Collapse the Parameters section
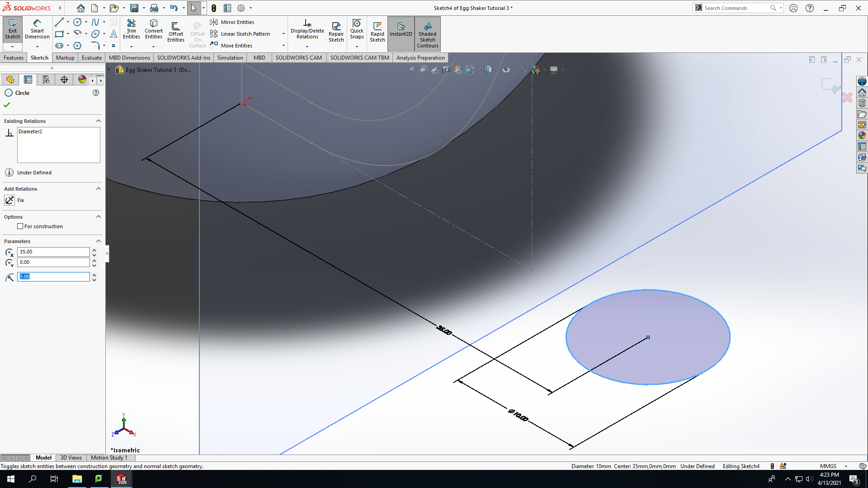This screenshot has width=868, height=488. click(99, 241)
